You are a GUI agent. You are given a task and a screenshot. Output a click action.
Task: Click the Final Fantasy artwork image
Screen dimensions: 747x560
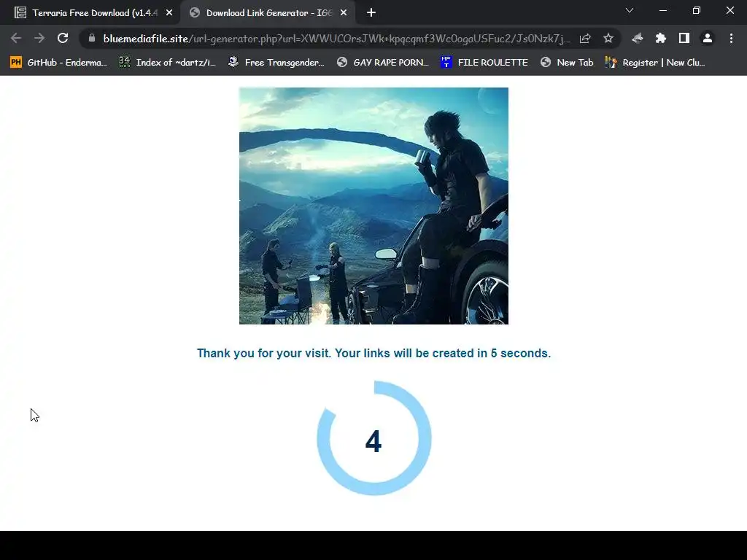(373, 206)
